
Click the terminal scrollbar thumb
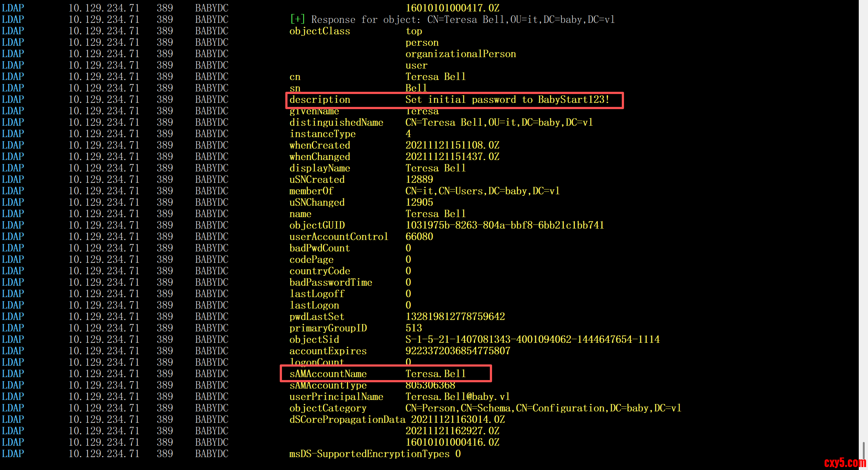863,450
